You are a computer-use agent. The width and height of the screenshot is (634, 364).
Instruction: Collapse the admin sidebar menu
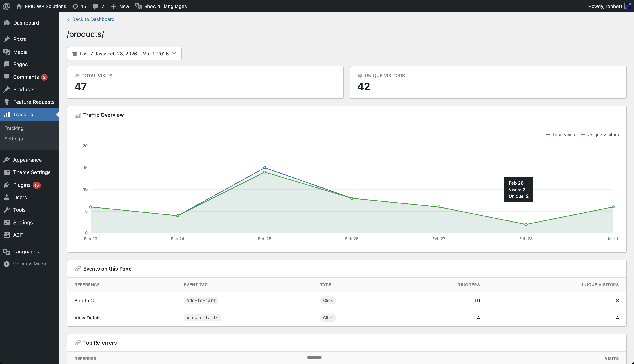point(25,264)
